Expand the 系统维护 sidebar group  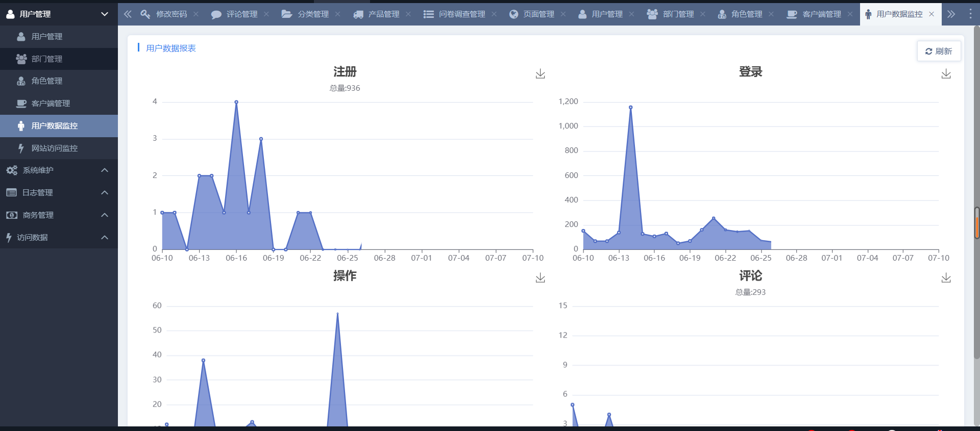tap(59, 170)
